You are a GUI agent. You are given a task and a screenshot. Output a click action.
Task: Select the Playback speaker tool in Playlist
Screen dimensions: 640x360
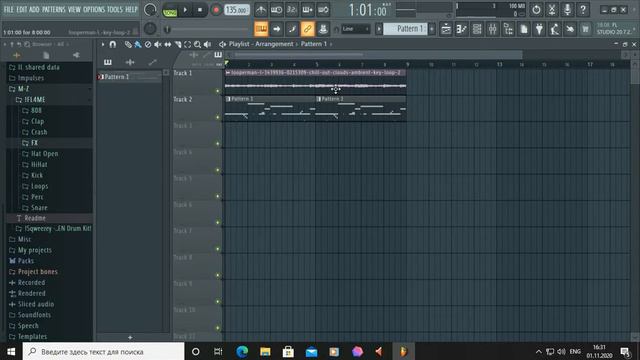tap(208, 44)
